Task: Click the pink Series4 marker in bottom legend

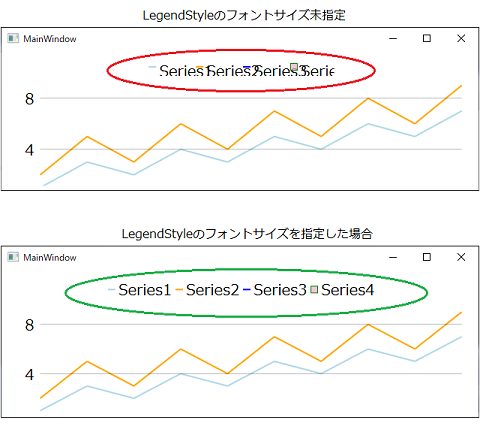Action: pos(314,290)
